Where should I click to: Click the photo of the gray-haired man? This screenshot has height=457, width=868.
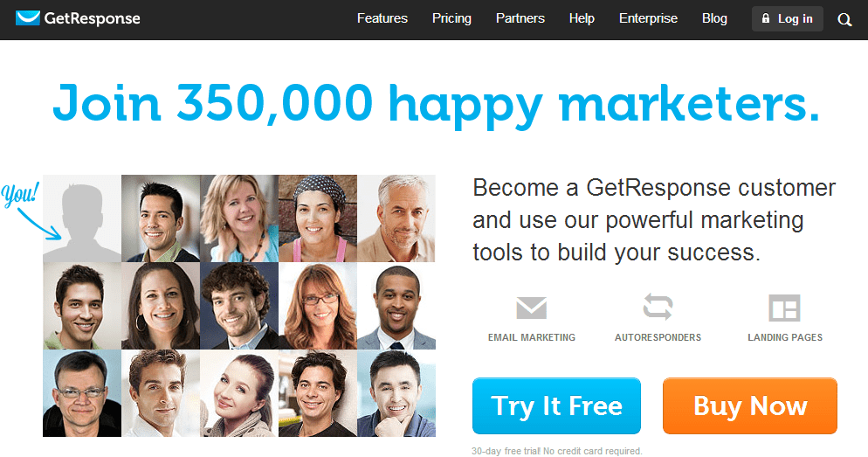click(x=396, y=218)
